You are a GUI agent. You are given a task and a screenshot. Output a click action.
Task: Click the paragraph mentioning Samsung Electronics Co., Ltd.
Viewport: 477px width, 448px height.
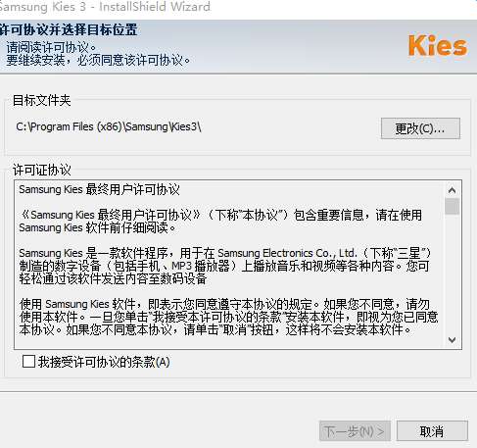pyautogui.click(x=225, y=266)
